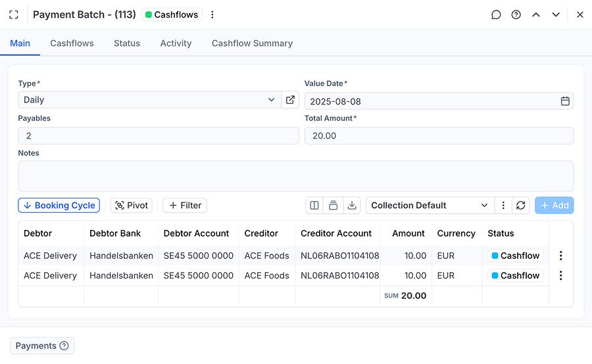Screen dimensions: 592x364
Task: Toggle the column layout icon
Action: (314, 206)
